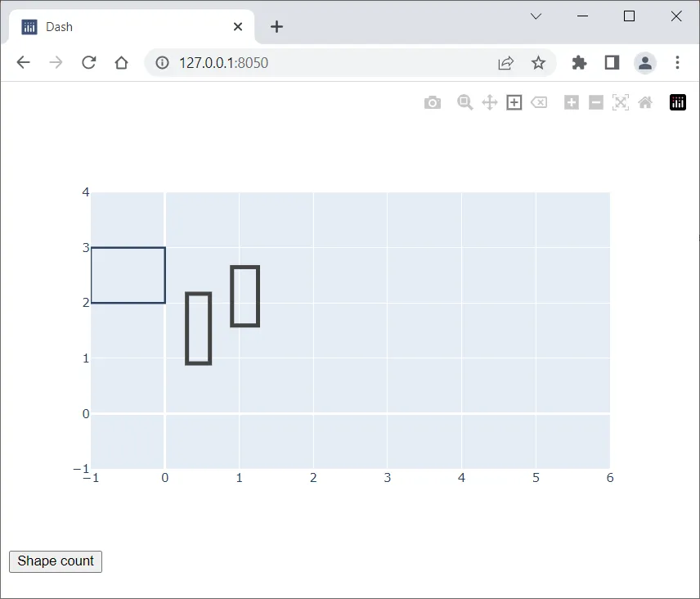Select the Pan tool in modebar
The width and height of the screenshot is (700, 599).
(x=490, y=102)
